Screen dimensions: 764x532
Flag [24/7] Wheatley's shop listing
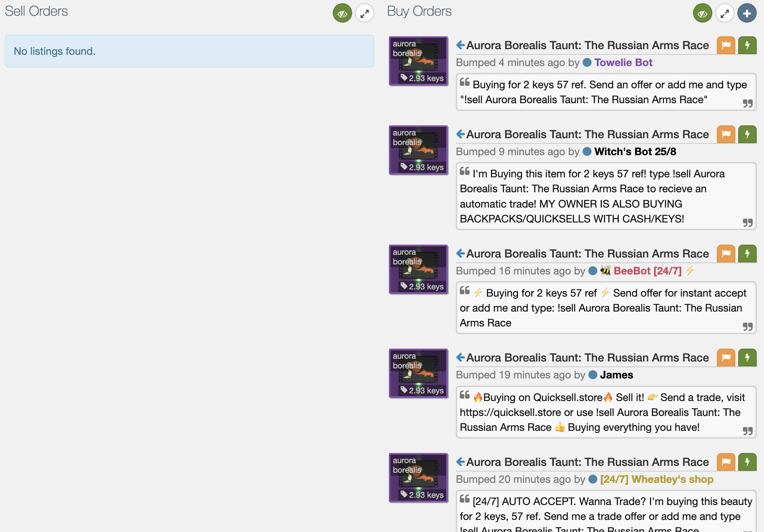[726, 462]
